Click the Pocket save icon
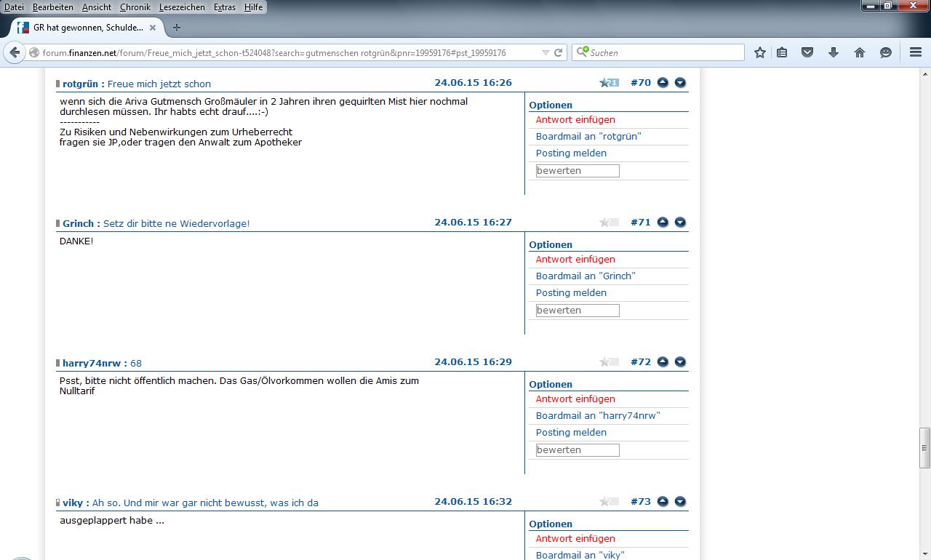The width and height of the screenshot is (931, 560). click(x=807, y=52)
